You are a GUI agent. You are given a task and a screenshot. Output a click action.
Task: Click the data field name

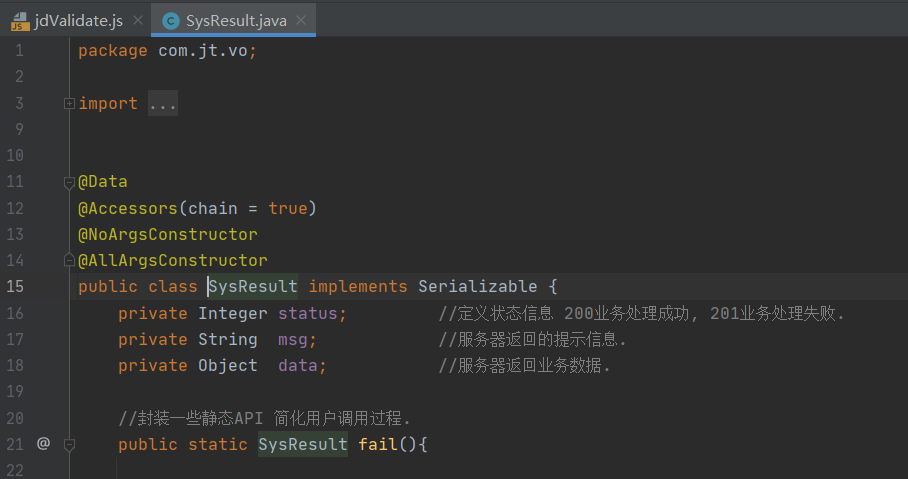298,365
